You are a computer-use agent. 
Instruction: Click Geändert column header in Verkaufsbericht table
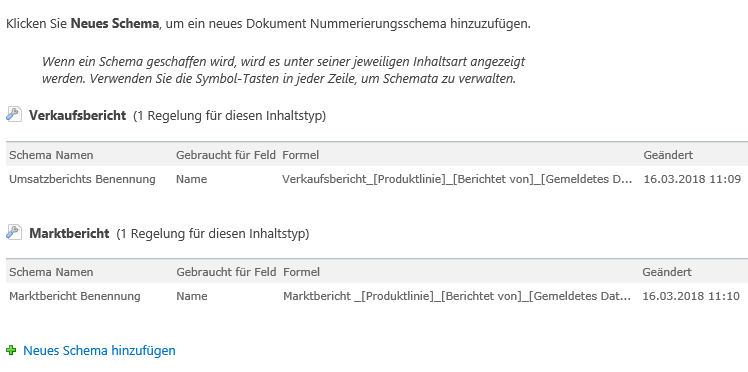[668, 155]
